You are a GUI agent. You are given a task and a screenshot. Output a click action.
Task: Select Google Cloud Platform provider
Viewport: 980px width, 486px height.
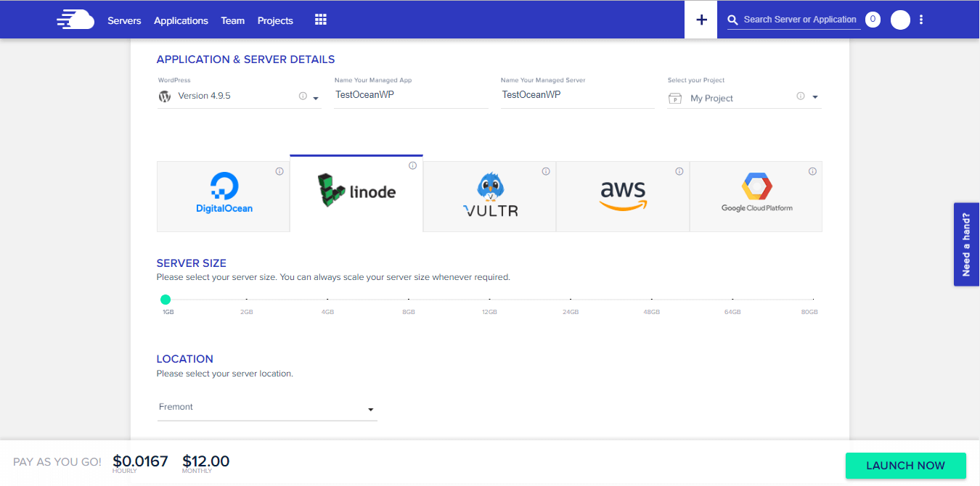click(756, 197)
